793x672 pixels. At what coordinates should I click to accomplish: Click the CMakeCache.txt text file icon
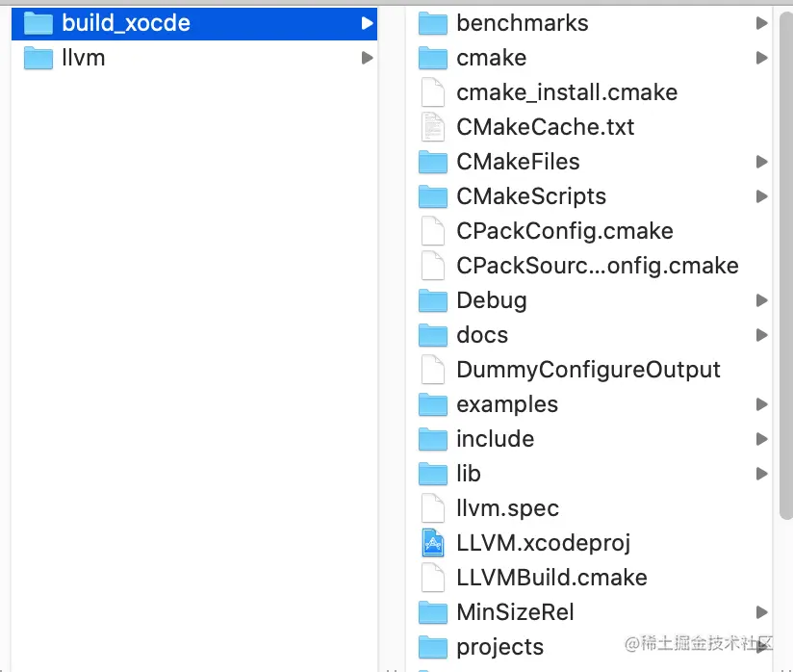(433, 127)
